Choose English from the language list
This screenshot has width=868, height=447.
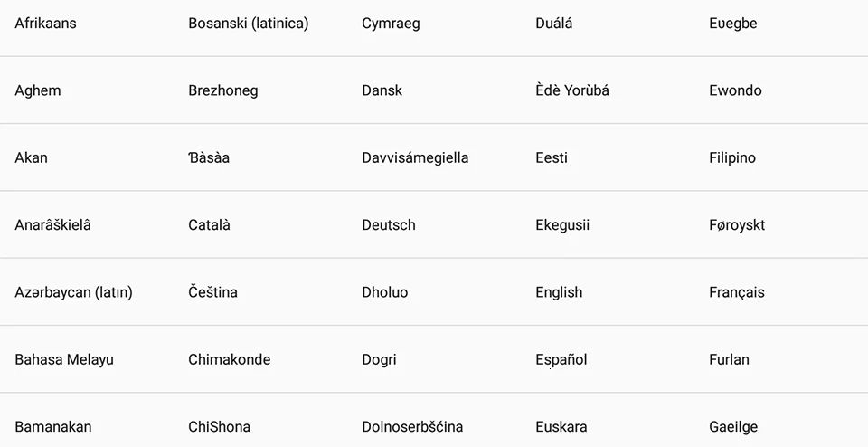click(559, 292)
